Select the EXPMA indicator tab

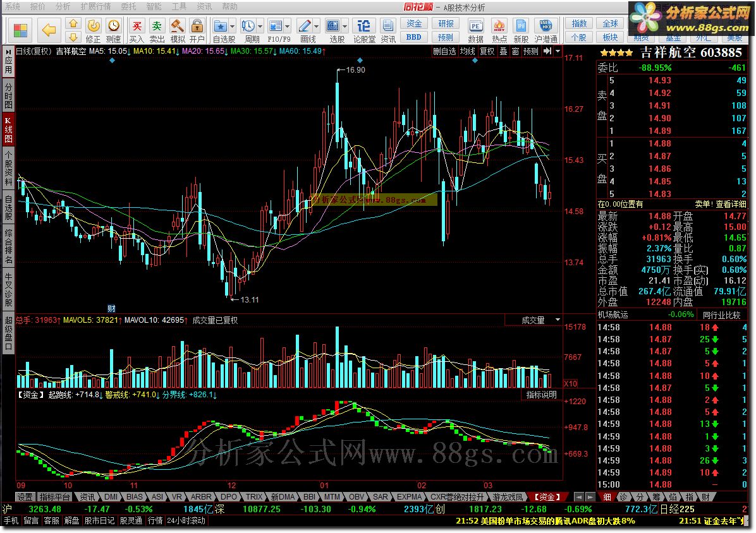click(x=410, y=496)
